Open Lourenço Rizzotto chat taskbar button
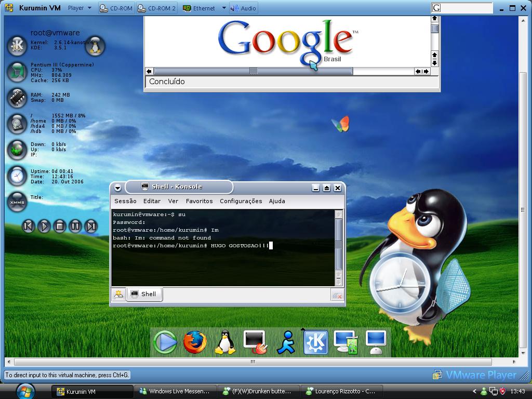 pos(341,392)
